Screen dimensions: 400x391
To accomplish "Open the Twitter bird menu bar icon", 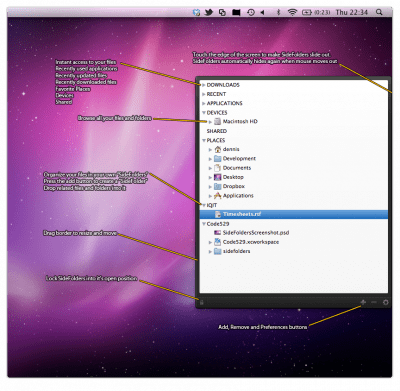I will (x=209, y=12).
